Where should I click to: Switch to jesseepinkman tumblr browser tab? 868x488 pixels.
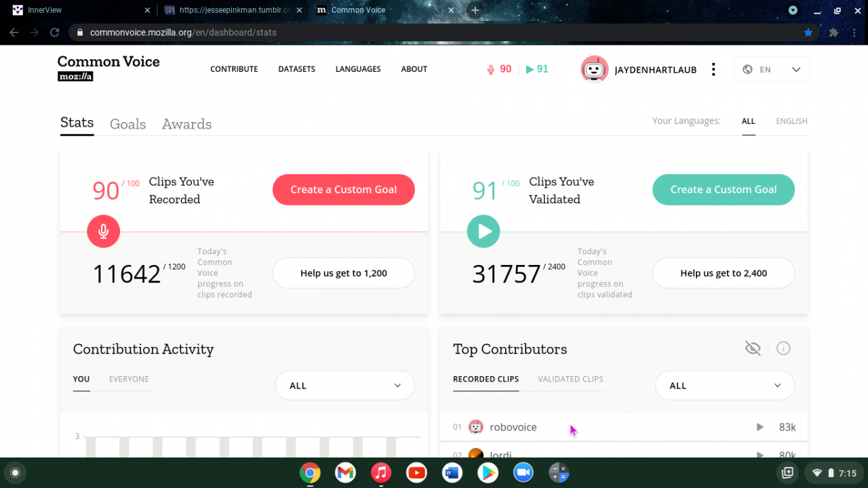[233, 10]
